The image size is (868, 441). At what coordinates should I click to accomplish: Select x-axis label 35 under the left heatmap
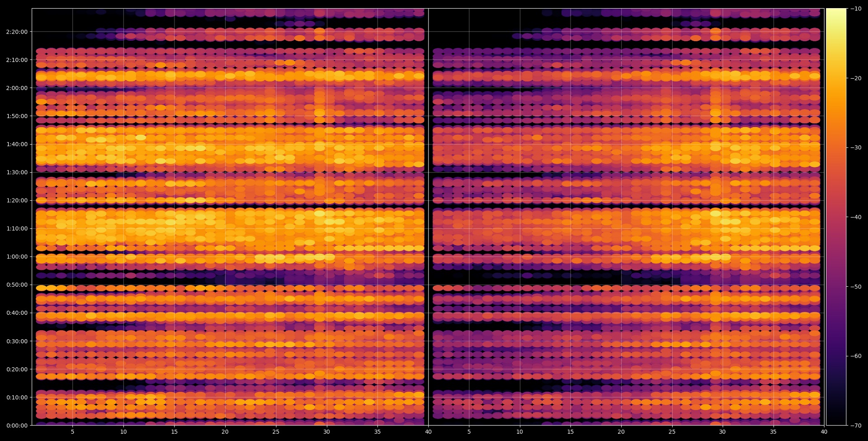[377, 432]
